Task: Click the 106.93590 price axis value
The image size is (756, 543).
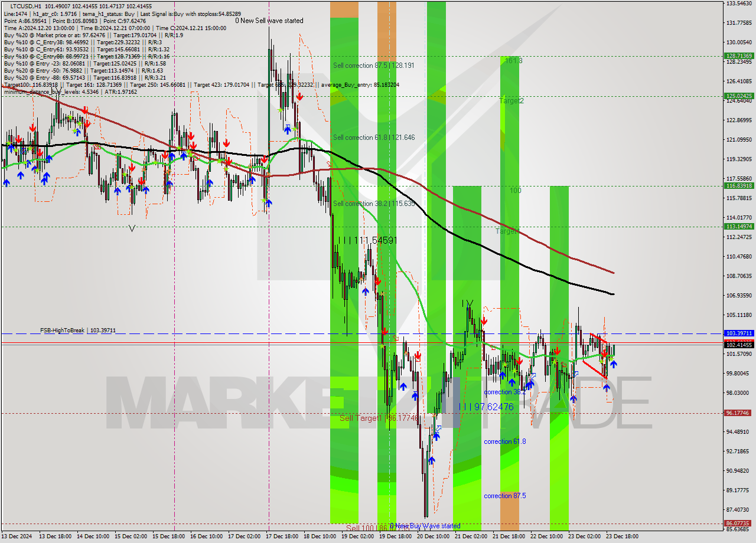Action: pos(739,295)
